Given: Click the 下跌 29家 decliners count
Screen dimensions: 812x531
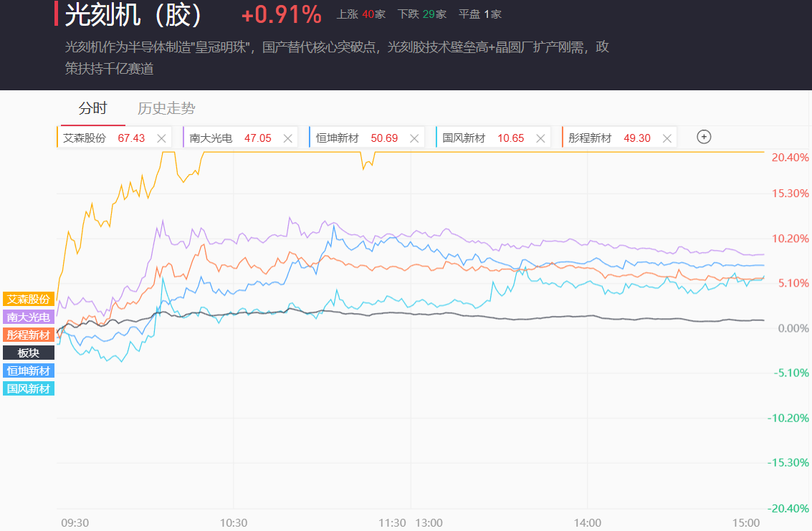Looking at the screenshot, I should [x=422, y=14].
